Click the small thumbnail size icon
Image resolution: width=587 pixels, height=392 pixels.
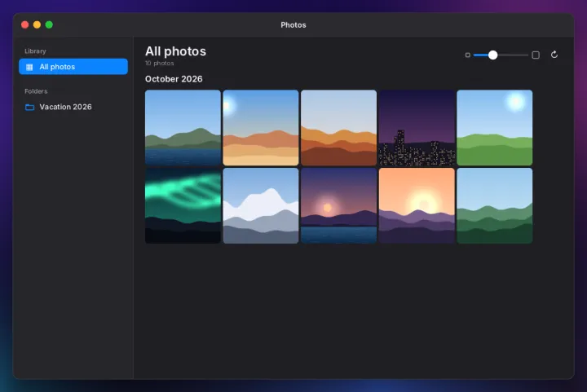pos(468,55)
